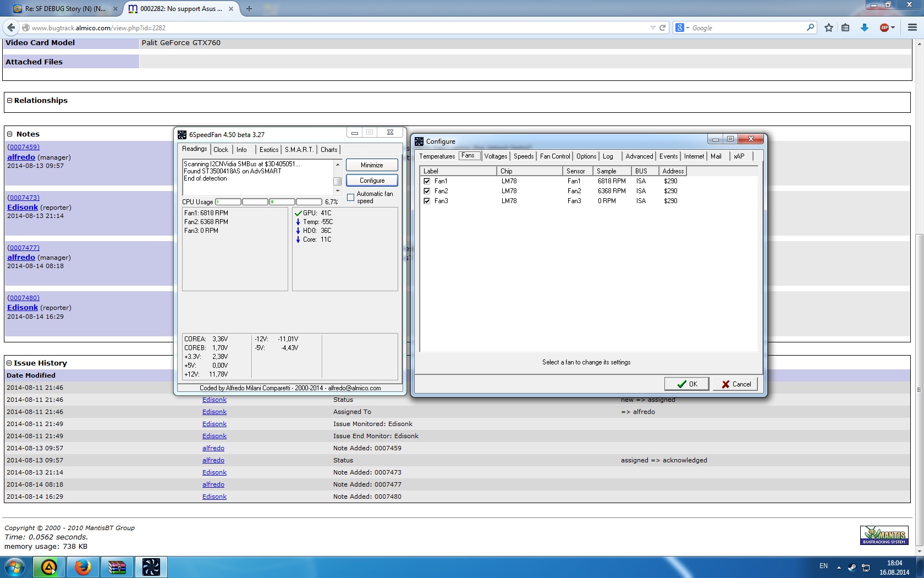Click the Cancel button in Configure

(x=735, y=384)
